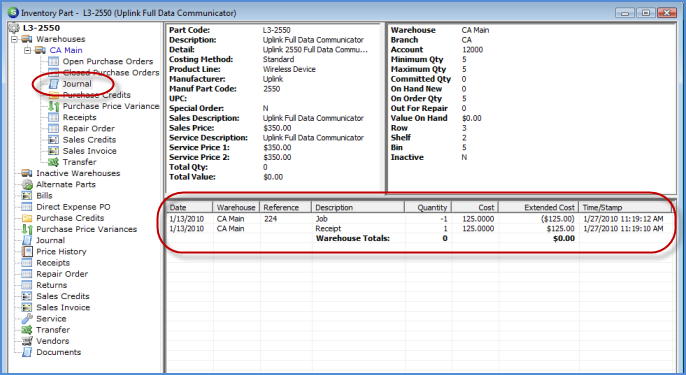The image size is (686, 375).
Task: Click the root-level Repair Order icon
Action: (x=27, y=274)
